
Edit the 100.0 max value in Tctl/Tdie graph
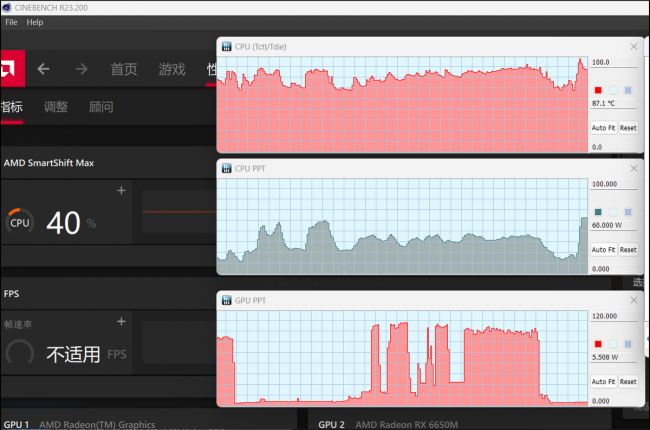click(614, 63)
